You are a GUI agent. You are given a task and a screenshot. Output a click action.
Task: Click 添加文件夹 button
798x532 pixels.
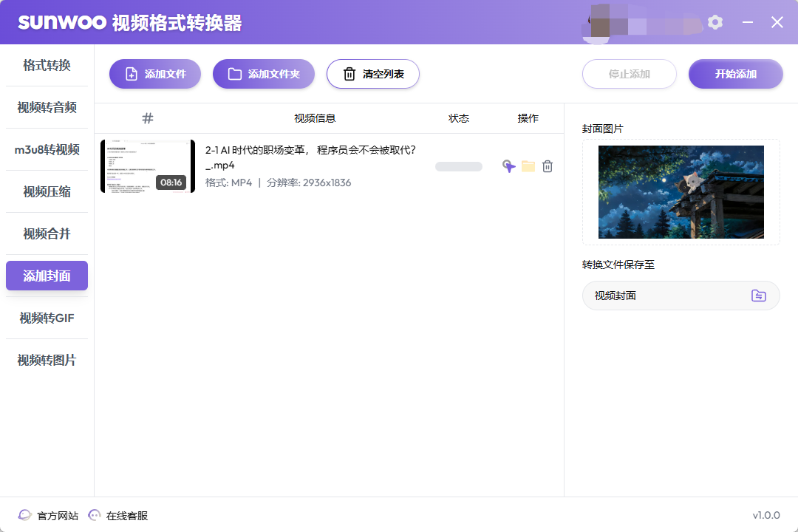point(264,74)
